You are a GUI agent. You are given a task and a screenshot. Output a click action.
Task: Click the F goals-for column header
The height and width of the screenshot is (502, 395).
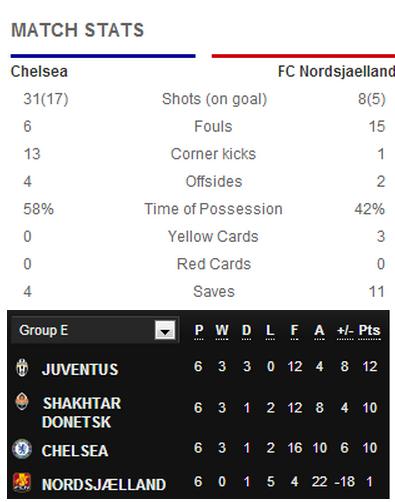294,331
